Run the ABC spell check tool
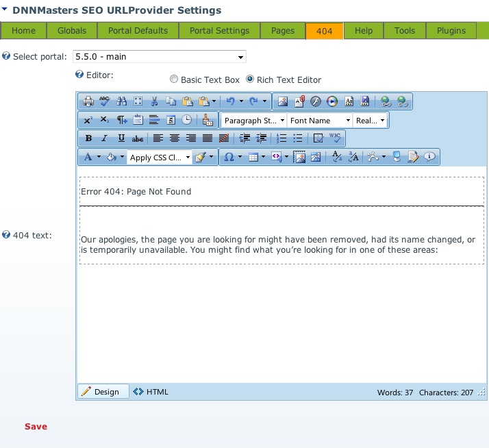This screenshot has width=489, height=448. point(105,101)
